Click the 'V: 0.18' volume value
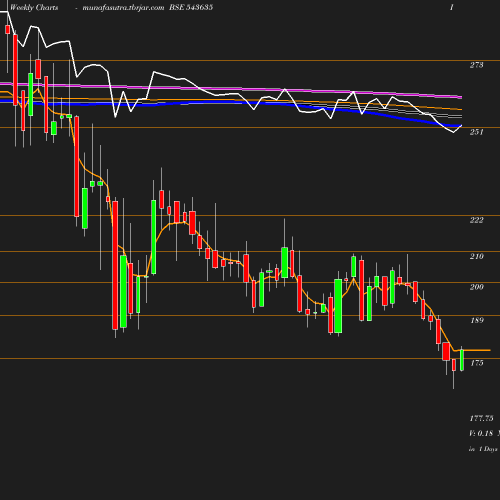 click(x=481, y=433)
